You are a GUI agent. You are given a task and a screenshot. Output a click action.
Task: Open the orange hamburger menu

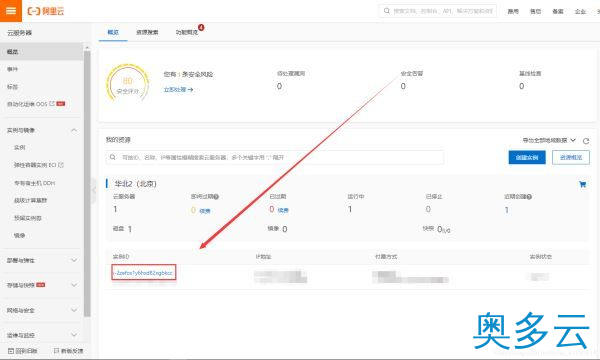tap(11, 11)
